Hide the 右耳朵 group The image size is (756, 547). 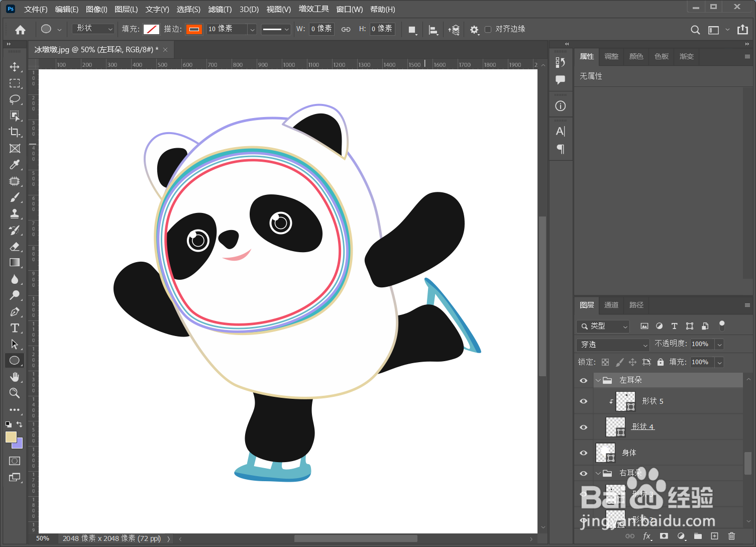point(583,473)
